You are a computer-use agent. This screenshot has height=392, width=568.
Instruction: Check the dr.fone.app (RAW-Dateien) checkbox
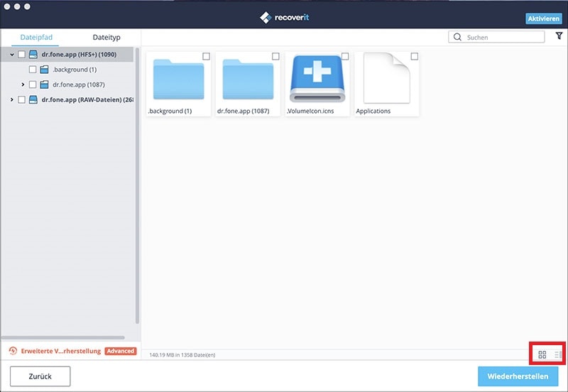coord(22,99)
